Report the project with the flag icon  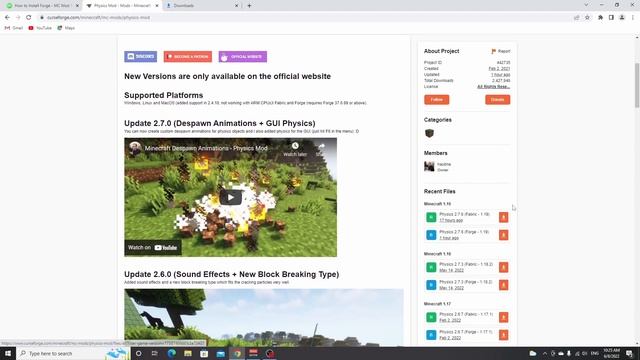pos(500,51)
